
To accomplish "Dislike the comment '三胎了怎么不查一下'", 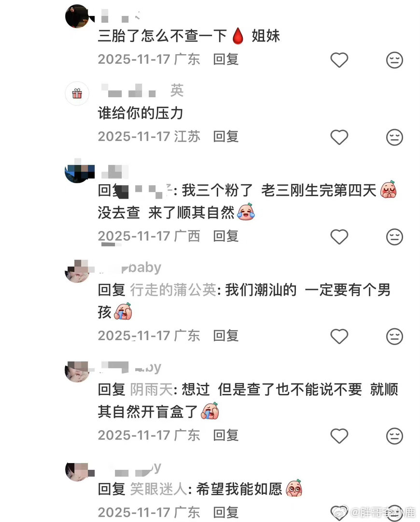I will (x=394, y=60).
